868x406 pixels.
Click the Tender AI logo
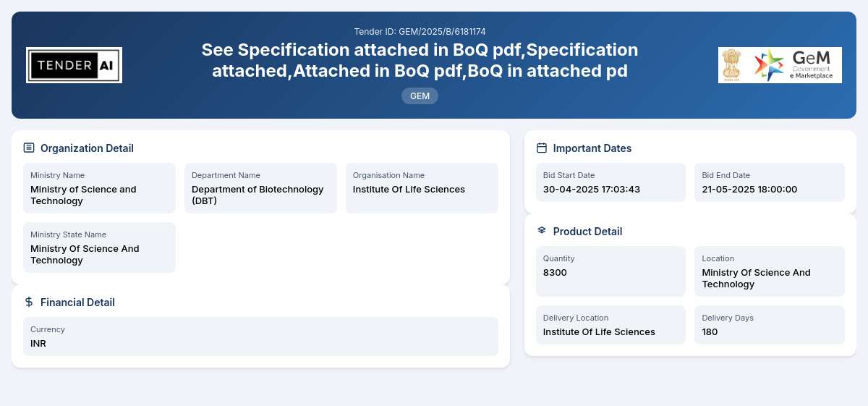pyautogui.click(x=74, y=65)
